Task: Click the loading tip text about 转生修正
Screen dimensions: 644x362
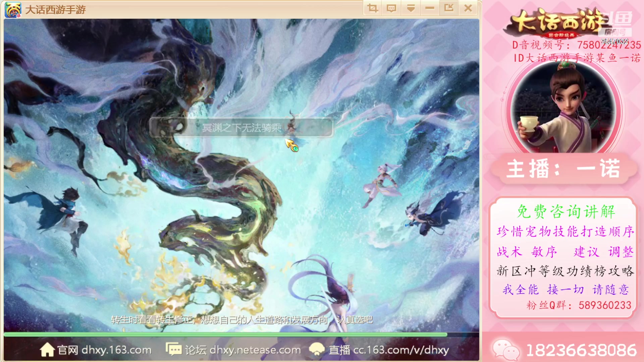Action: [241, 320]
